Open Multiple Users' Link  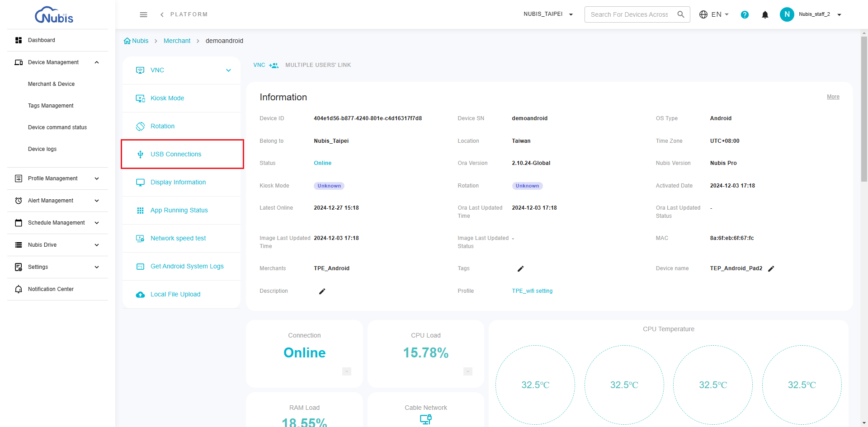tap(318, 65)
